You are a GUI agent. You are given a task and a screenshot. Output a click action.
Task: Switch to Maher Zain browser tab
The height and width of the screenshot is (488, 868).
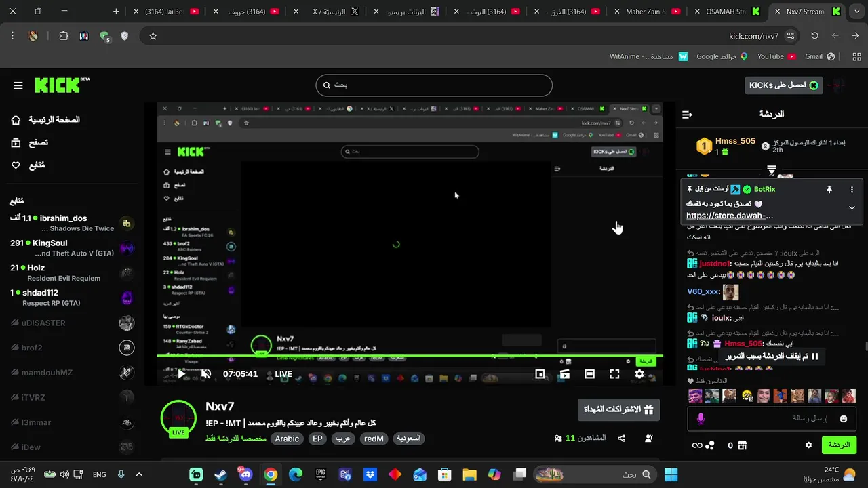click(x=646, y=12)
